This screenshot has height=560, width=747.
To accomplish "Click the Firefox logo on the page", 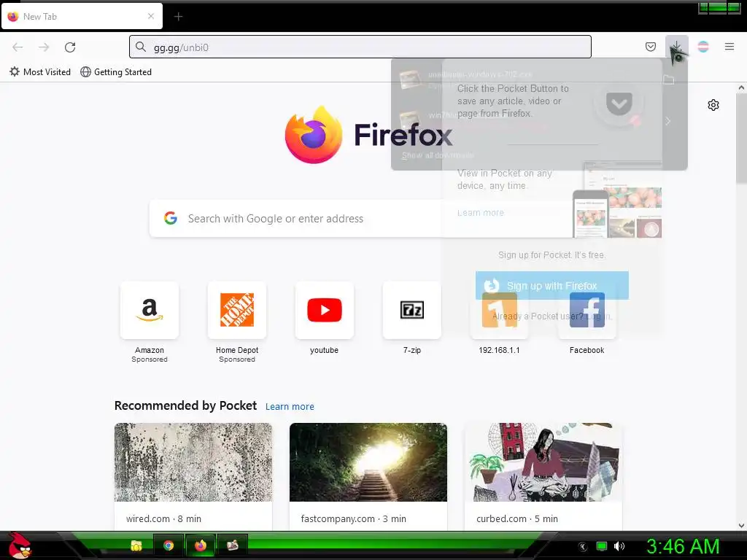I will (x=314, y=135).
